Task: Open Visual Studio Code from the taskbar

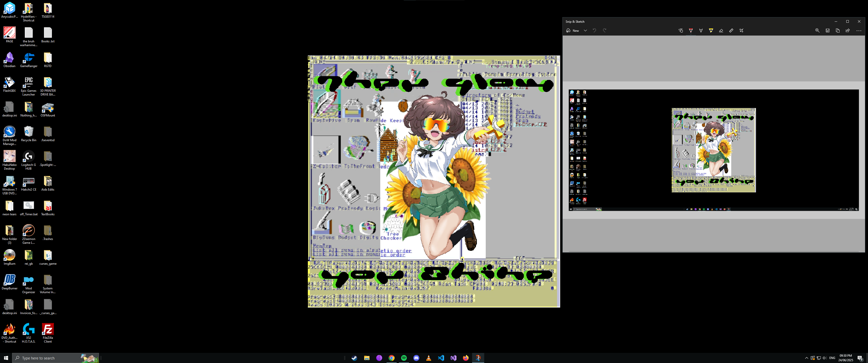Action: [441, 358]
